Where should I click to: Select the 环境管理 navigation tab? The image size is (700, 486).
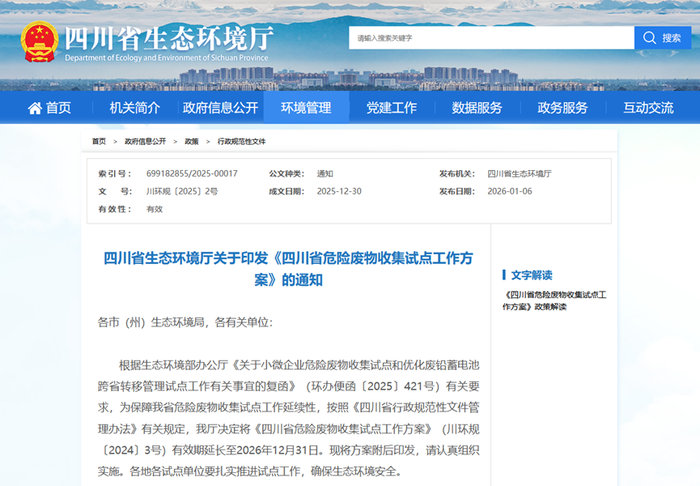click(x=306, y=108)
